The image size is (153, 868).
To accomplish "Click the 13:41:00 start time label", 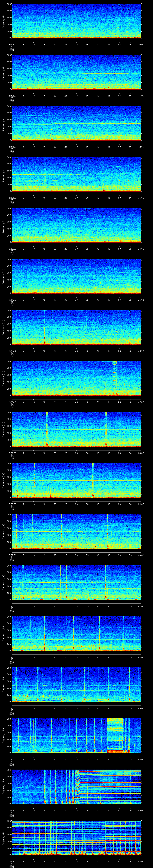I will click(12, 657).
